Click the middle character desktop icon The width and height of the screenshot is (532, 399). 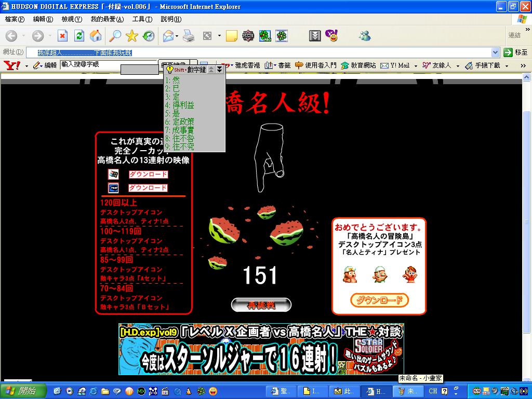click(x=380, y=274)
